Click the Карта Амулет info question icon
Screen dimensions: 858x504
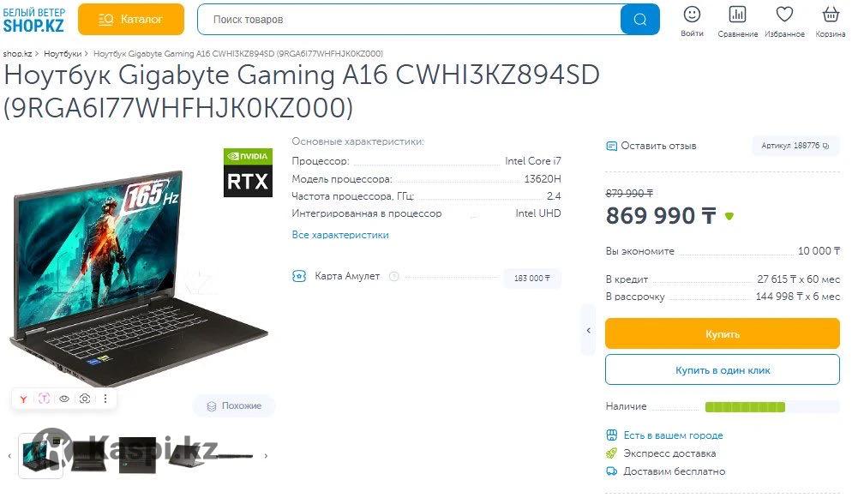pos(393,276)
